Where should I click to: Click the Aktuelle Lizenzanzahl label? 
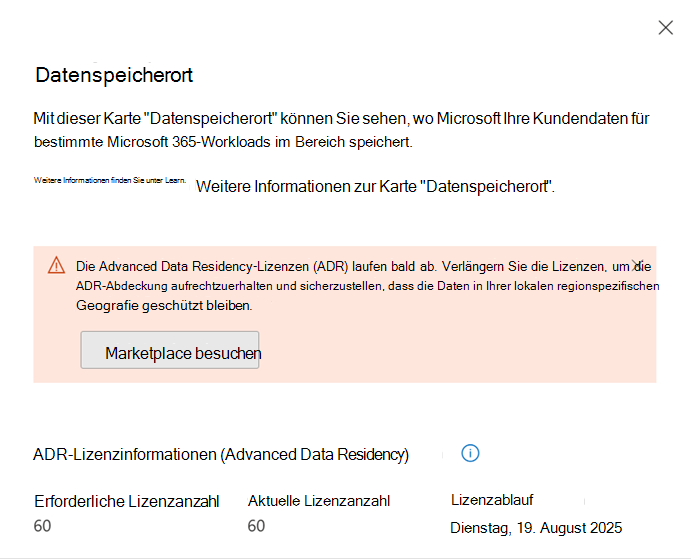(x=319, y=501)
